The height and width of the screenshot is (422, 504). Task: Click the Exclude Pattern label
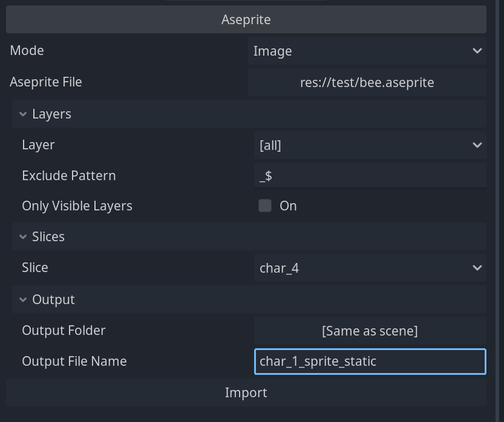coord(69,176)
